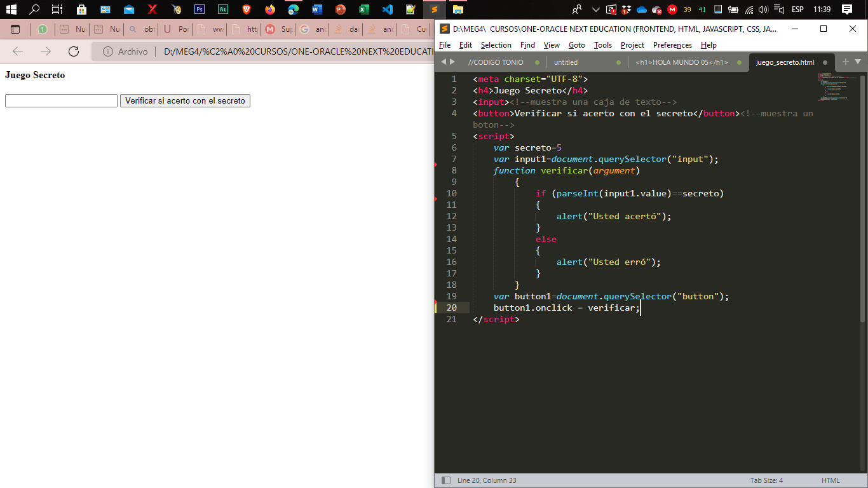Viewport: 868px width, 488px height.
Task: Click the code minimap in Sublime
Action: click(837, 87)
